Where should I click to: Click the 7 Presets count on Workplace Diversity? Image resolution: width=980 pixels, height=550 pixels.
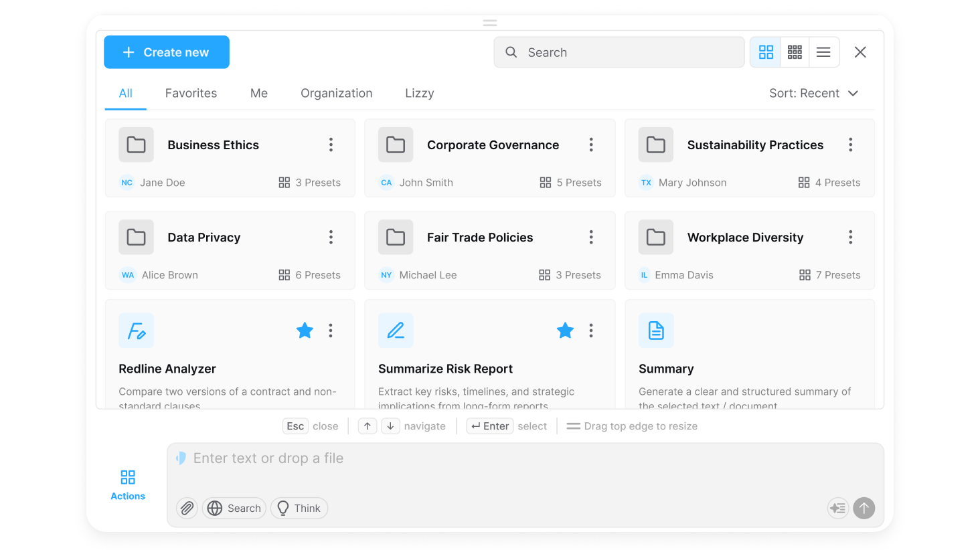pos(829,275)
